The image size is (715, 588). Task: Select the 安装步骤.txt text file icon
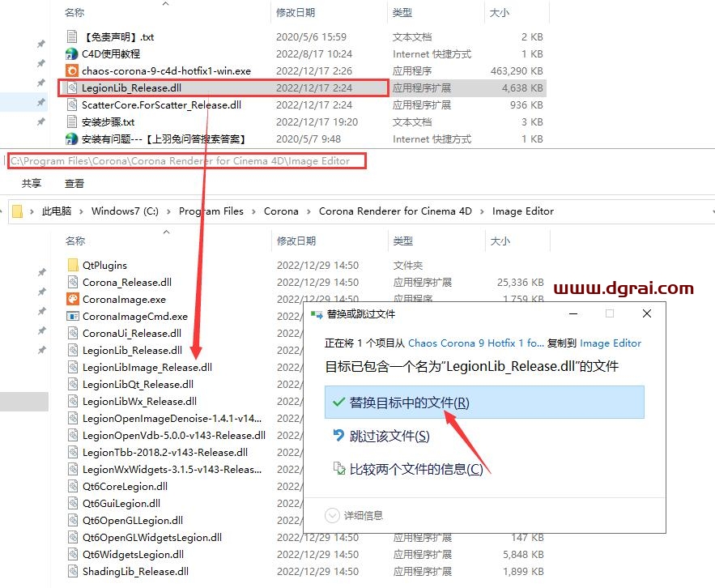pyautogui.click(x=72, y=121)
